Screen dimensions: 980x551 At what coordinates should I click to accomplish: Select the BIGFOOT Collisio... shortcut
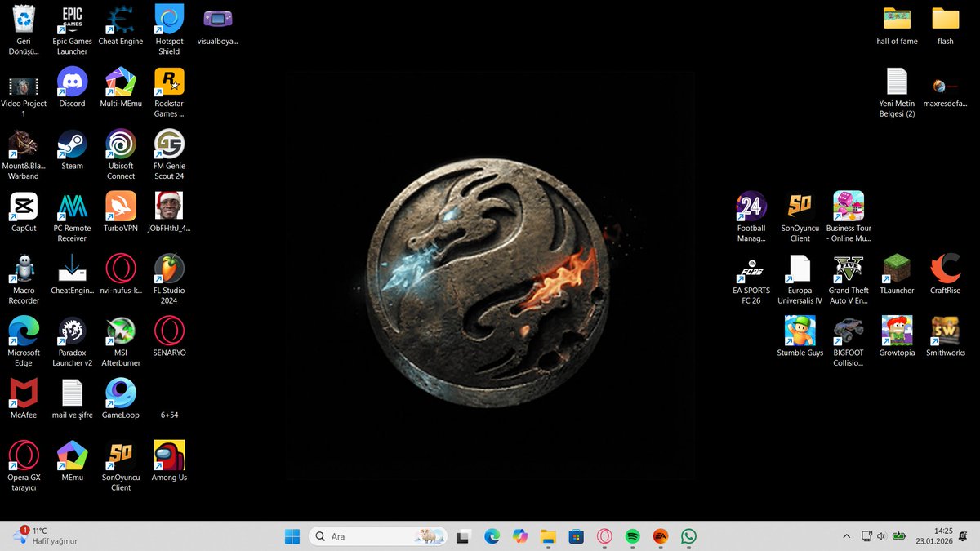(849, 340)
